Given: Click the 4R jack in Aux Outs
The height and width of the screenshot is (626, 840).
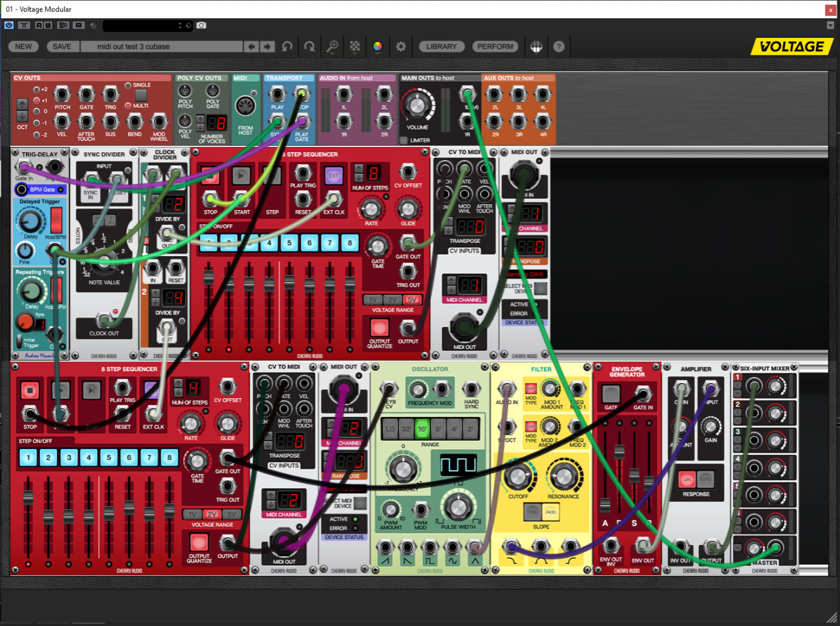Looking at the screenshot, I should coord(543,122).
